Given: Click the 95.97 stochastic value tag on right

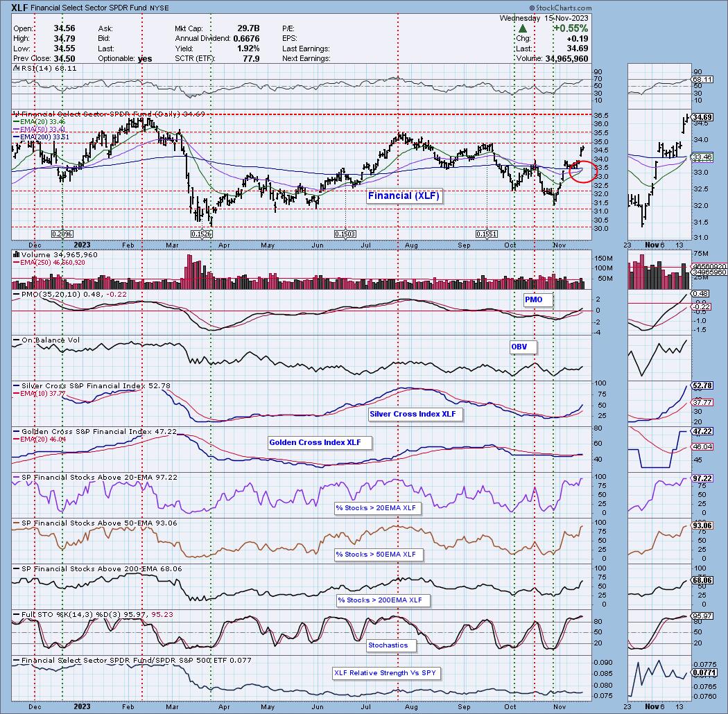Looking at the screenshot, I should pos(702,616).
